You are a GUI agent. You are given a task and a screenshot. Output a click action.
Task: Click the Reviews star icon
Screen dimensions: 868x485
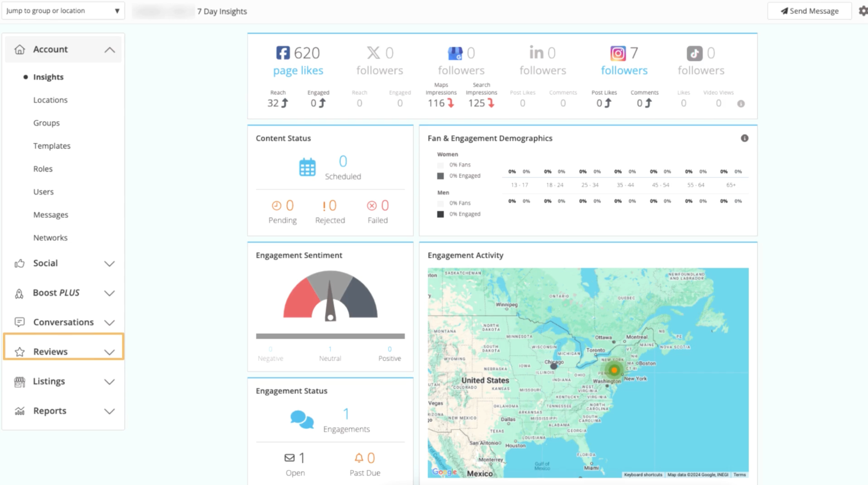point(20,352)
